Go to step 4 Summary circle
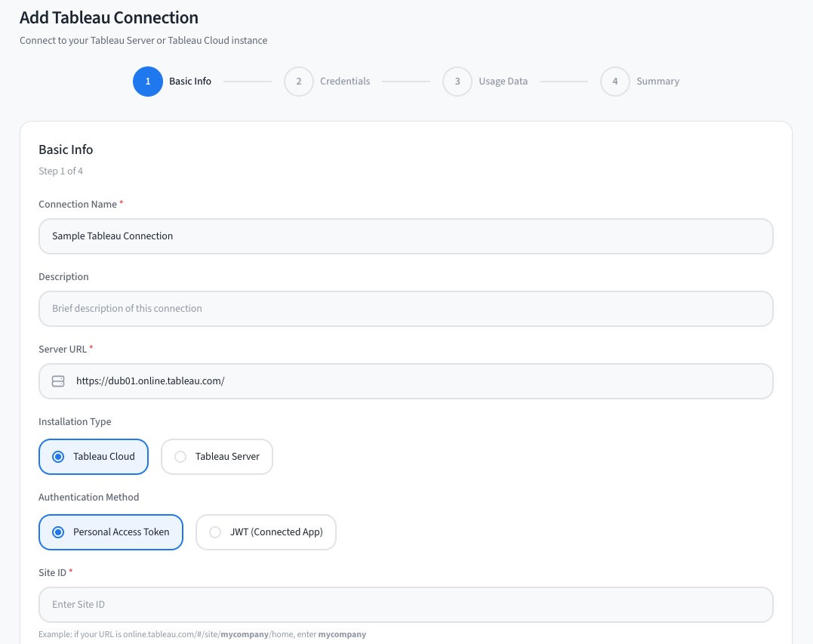The width and height of the screenshot is (813, 644). tap(615, 82)
